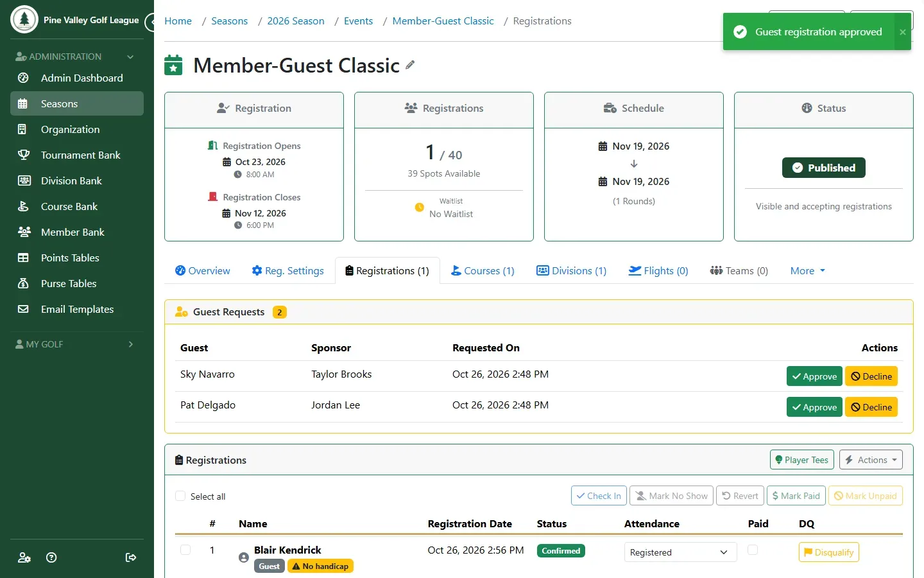The image size is (924, 578).
Task: Open the help question-mark icon in sidebar footer
Action: pyautogui.click(x=52, y=557)
